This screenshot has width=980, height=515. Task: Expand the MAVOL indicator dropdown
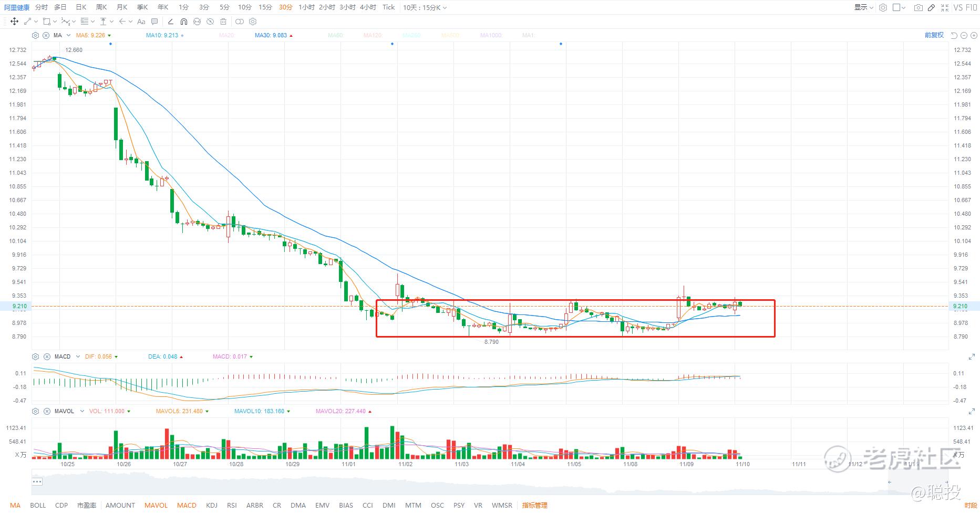[x=82, y=411]
